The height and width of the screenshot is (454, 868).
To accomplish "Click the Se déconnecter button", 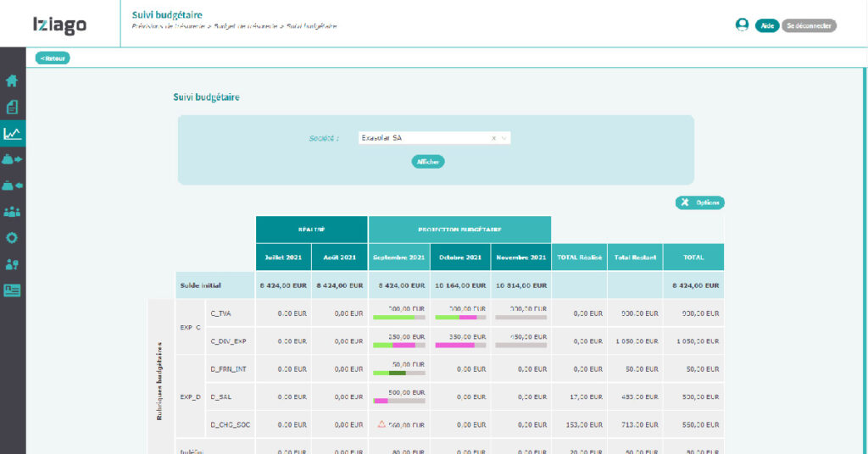I will 809,25.
